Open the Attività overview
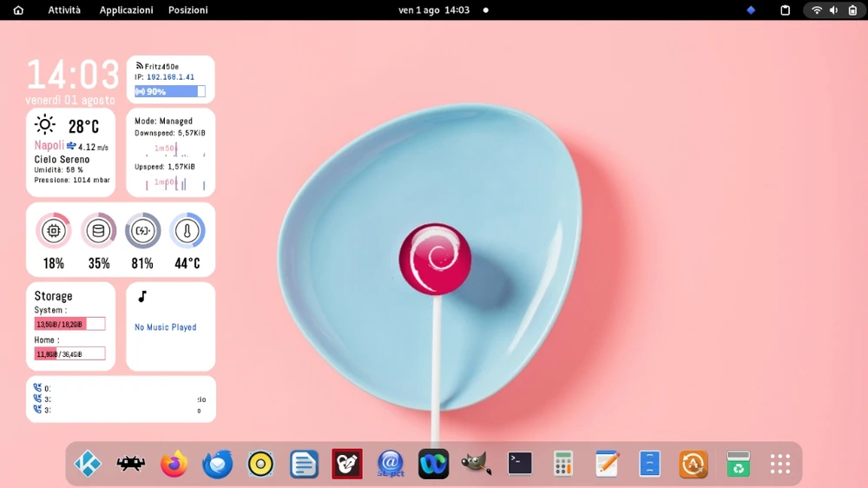 (64, 10)
